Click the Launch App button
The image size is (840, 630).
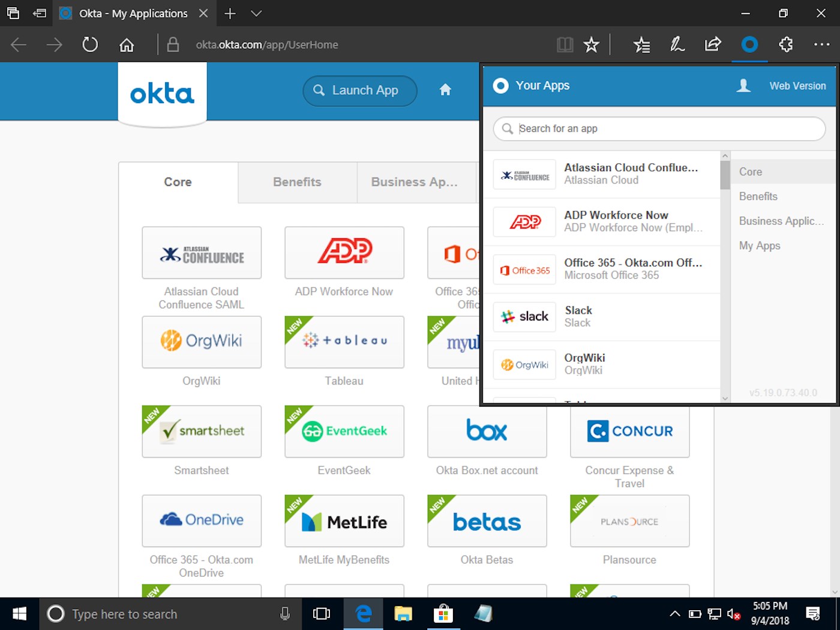coord(360,91)
